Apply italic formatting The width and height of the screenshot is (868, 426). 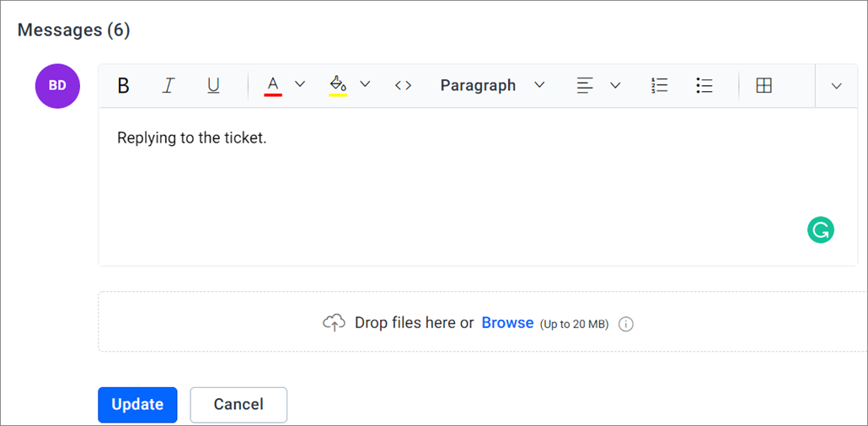coord(169,85)
